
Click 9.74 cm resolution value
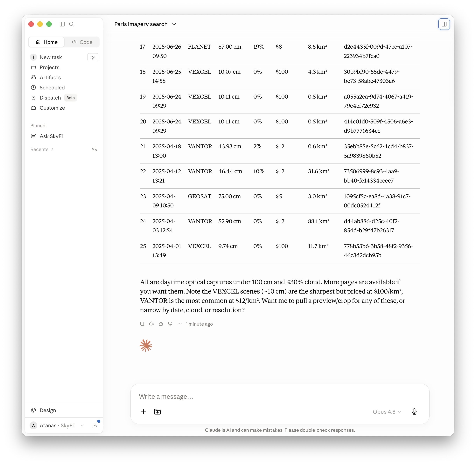click(x=228, y=246)
